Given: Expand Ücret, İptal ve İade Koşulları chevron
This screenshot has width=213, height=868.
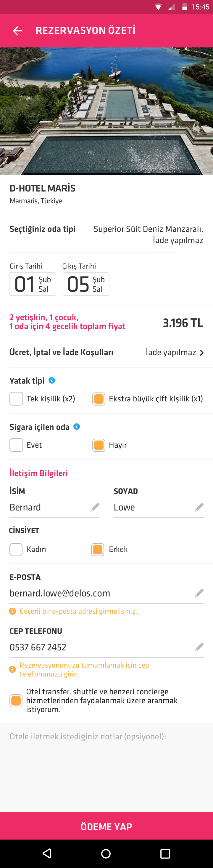Looking at the screenshot, I should 201,352.
